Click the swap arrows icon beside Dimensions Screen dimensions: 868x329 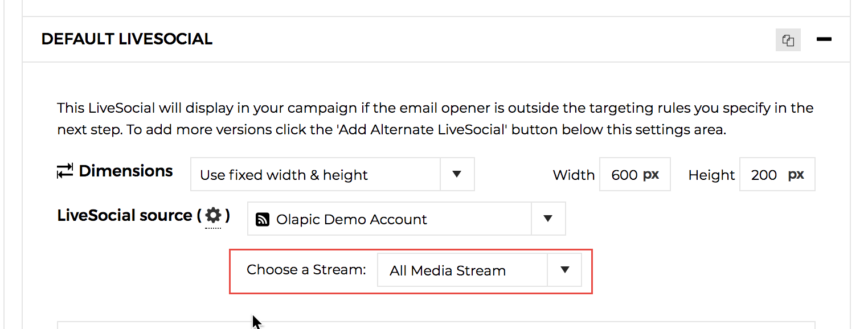coord(65,171)
